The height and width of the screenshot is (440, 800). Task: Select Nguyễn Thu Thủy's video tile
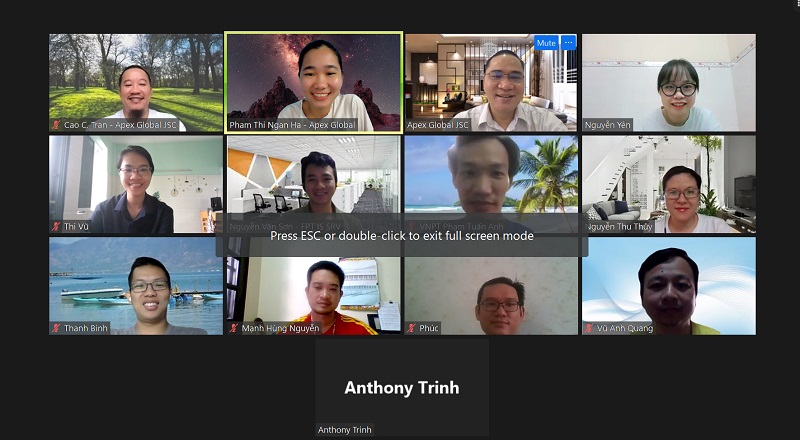(669, 184)
